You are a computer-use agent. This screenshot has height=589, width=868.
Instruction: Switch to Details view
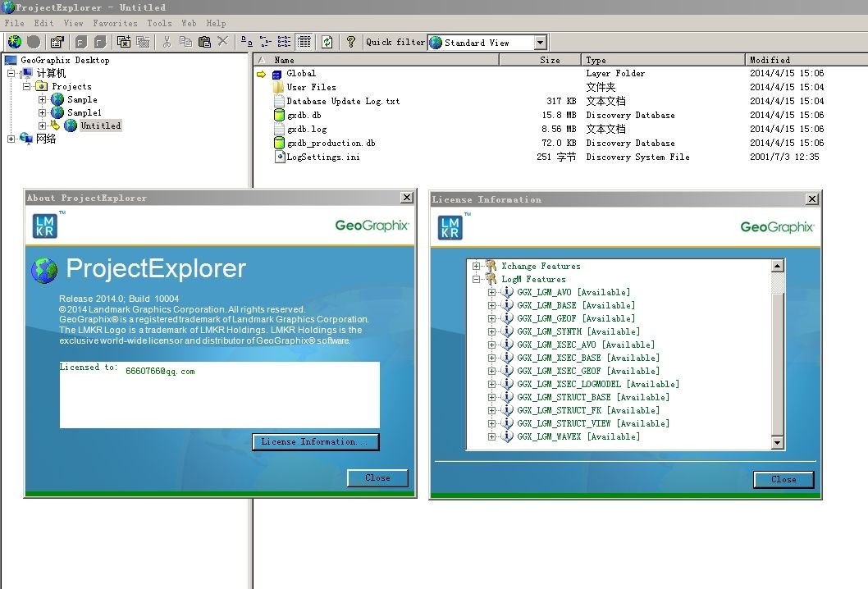(304, 42)
